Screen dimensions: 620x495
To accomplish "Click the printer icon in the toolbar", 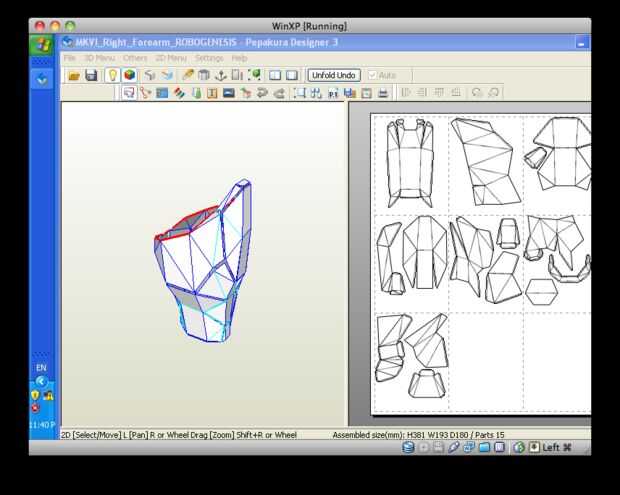I will click(x=383, y=93).
